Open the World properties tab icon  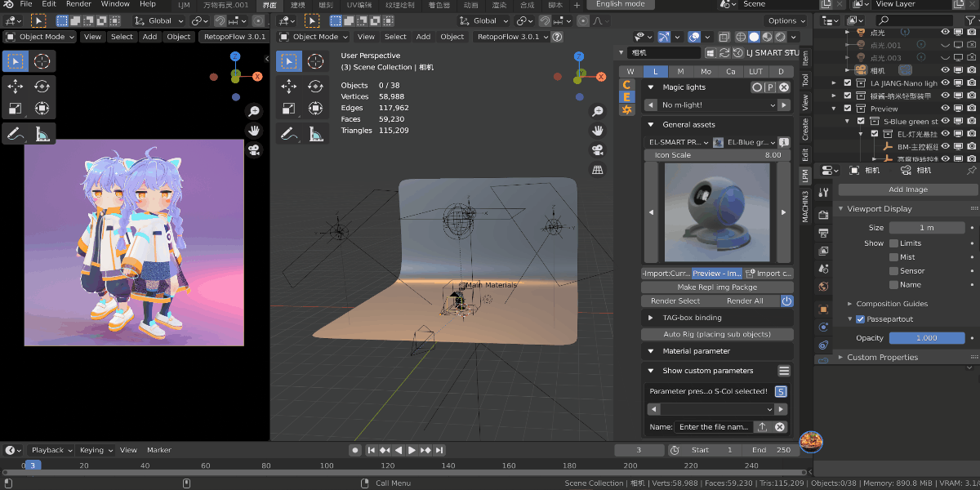pyautogui.click(x=824, y=287)
